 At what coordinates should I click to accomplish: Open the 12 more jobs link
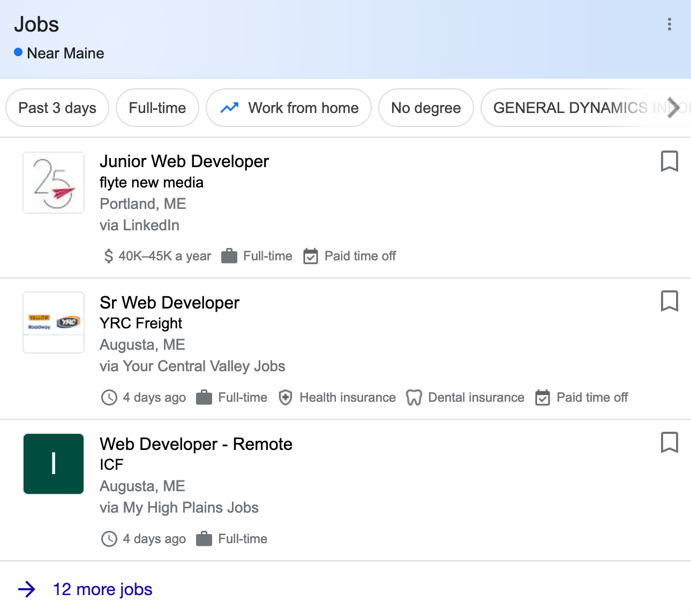102,589
